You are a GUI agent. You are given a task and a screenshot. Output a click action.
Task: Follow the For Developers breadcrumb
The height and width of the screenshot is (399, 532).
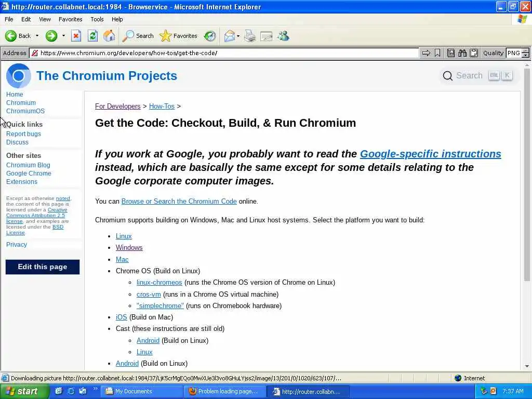coord(118,106)
